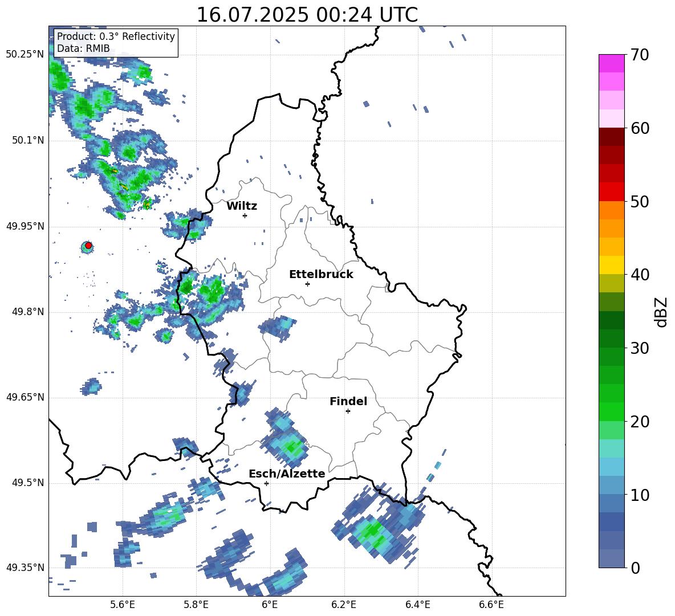Click the 6.4°E longitude label

[417, 605]
